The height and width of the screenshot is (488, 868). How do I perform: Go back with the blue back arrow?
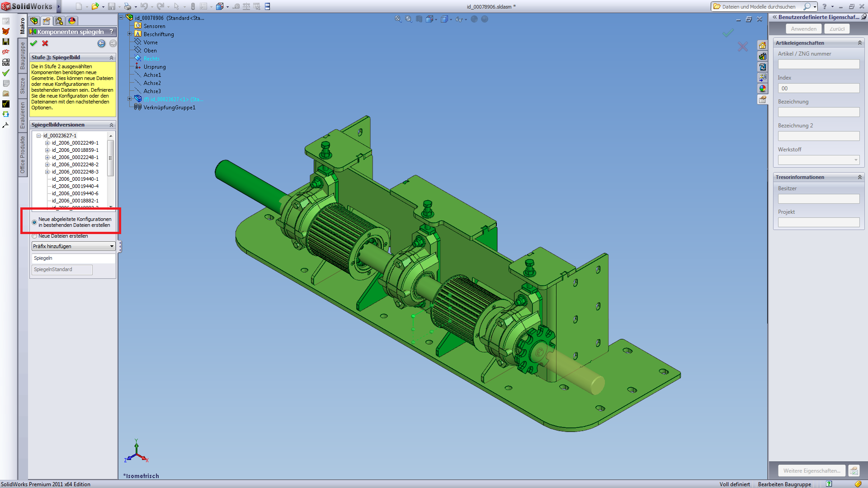(x=101, y=43)
